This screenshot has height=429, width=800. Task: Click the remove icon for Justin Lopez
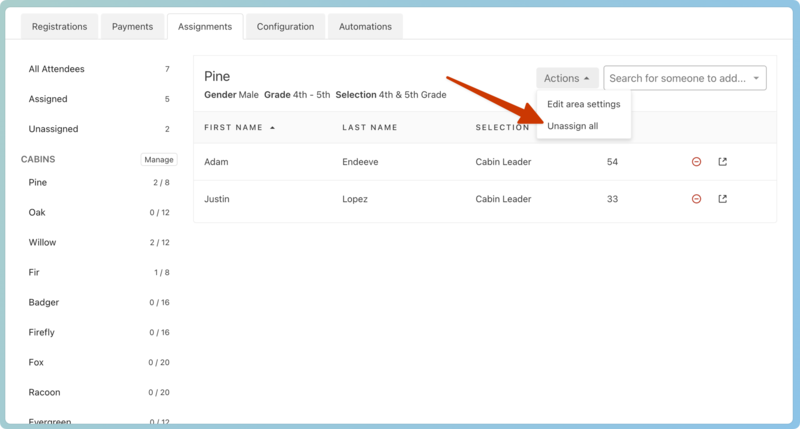(x=696, y=199)
